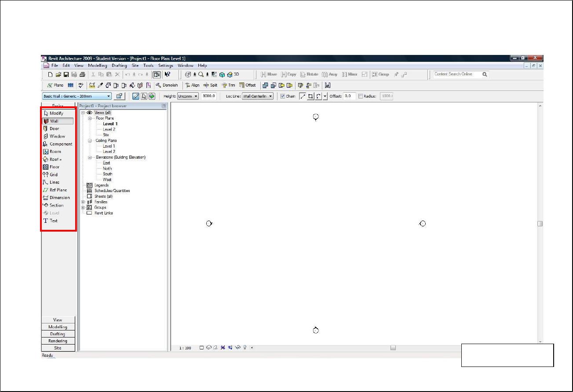
Task: Open the Basic Wall type dropdown
Action: pos(109,96)
